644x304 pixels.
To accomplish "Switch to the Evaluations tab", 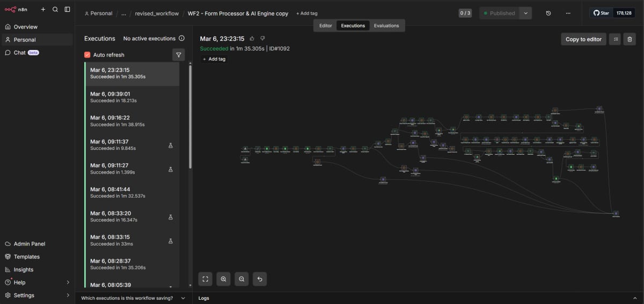I will [x=386, y=26].
